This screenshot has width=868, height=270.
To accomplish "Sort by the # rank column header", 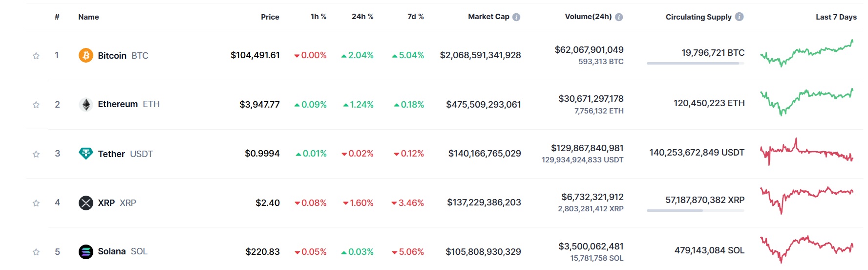I will (57, 17).
